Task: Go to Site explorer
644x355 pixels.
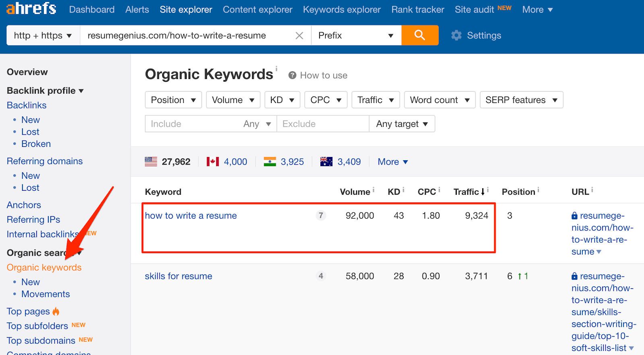Action: pos(186,9)
